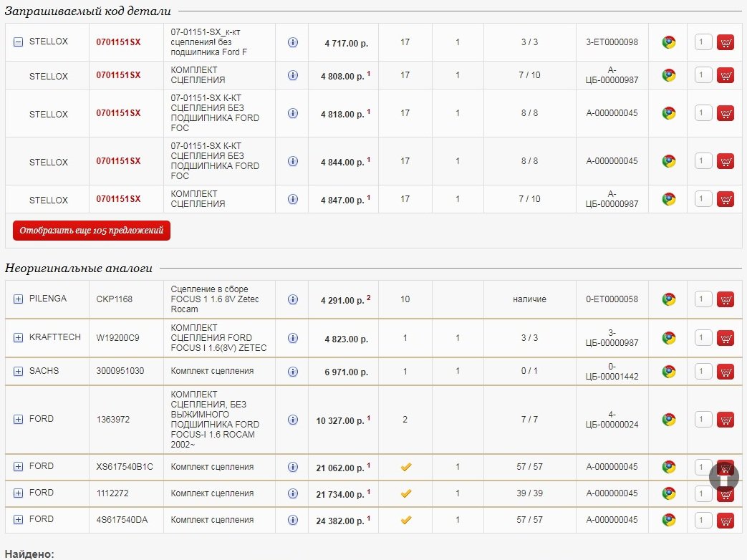Image resolution: width=747 pixels, height=560 pixels.
Task: Open info icon for STELLOX 4 818.00 р. offer
Action: click(x=293, y=113)
